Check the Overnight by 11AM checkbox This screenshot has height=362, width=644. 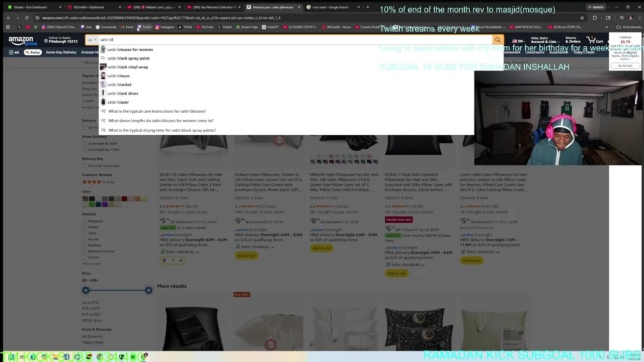coord(85,150)
